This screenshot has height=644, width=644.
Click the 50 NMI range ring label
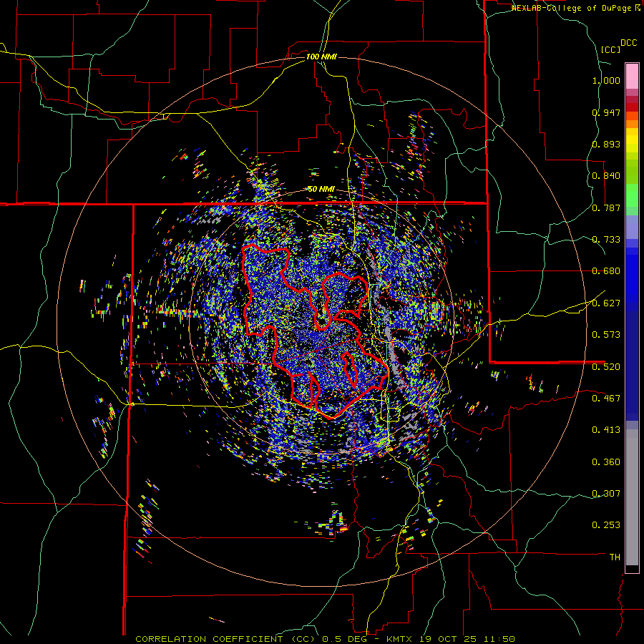point(321,189)
